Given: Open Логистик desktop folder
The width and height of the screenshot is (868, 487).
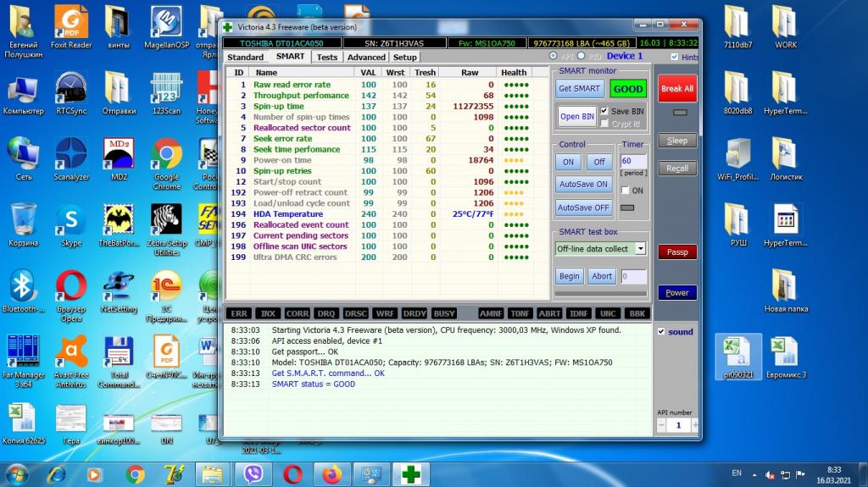Looking at the screenshot, I should tap(786, 159).
